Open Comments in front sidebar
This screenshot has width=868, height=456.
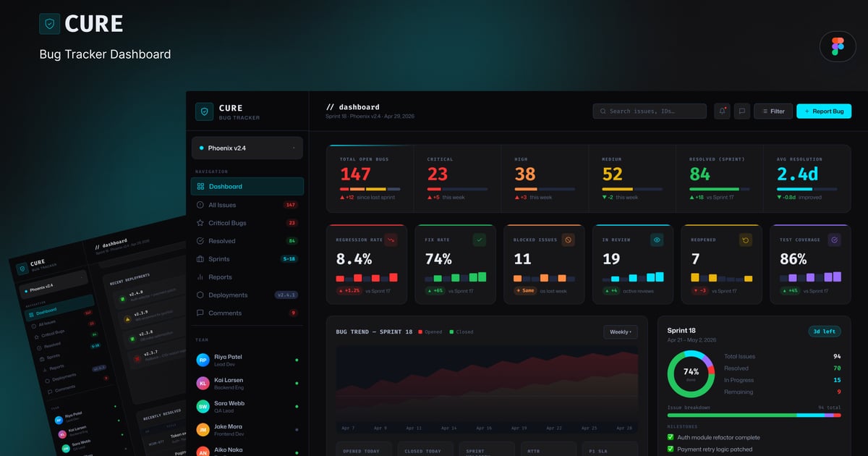pyautogui.click(x=247, y=313)
